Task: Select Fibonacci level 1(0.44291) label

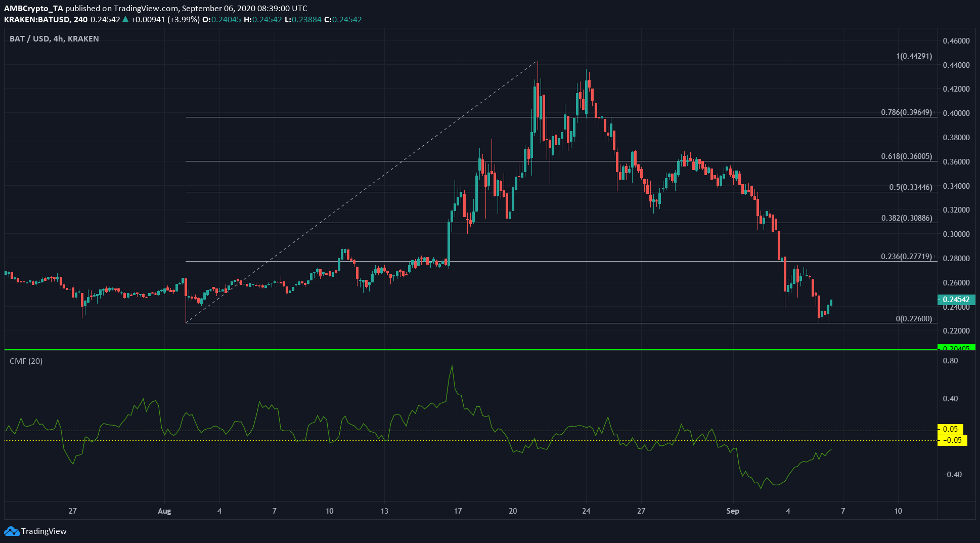Action: click(914, 56)
